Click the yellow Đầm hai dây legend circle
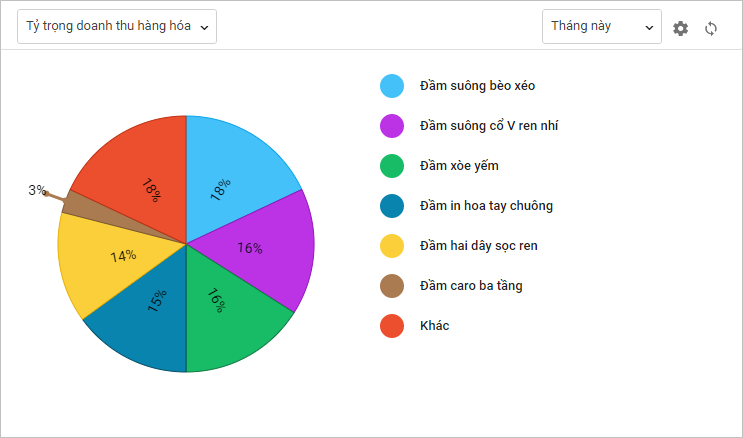 [392, 246]
